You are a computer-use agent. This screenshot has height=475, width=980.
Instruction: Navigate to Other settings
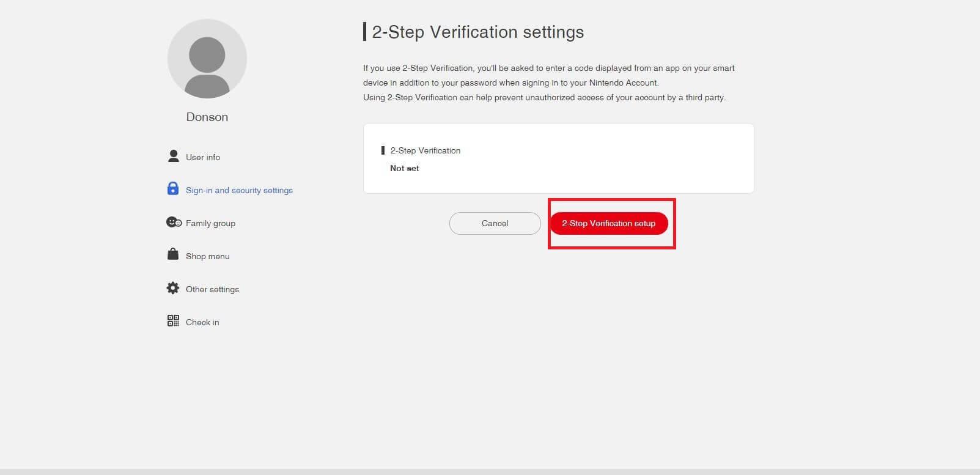[212, 289]
